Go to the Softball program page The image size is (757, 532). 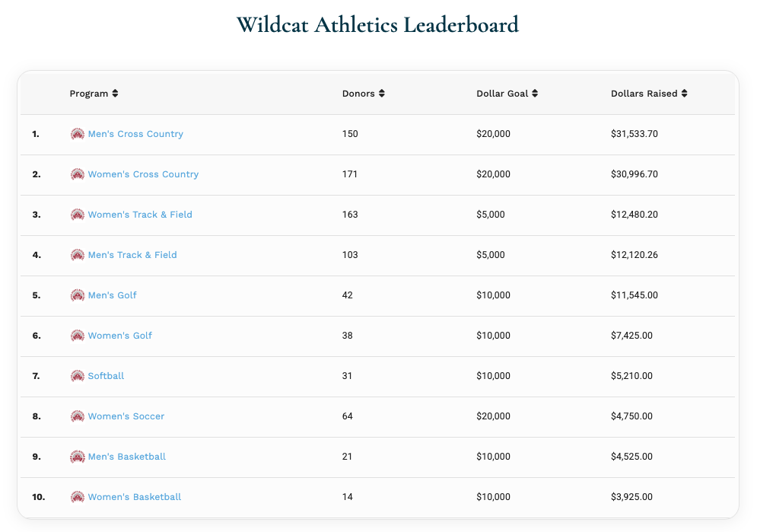[106, 376]
